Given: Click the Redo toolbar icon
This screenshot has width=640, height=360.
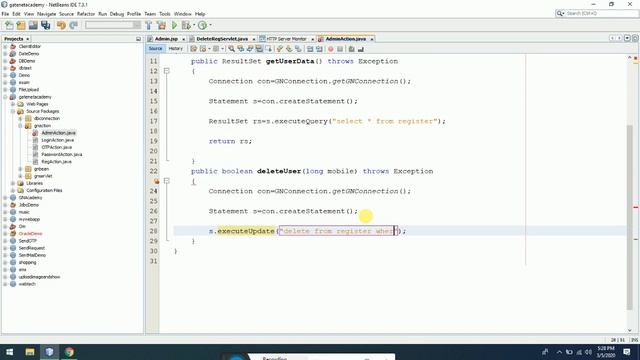Looking at the screenshot, I should (x=73, y=25).
